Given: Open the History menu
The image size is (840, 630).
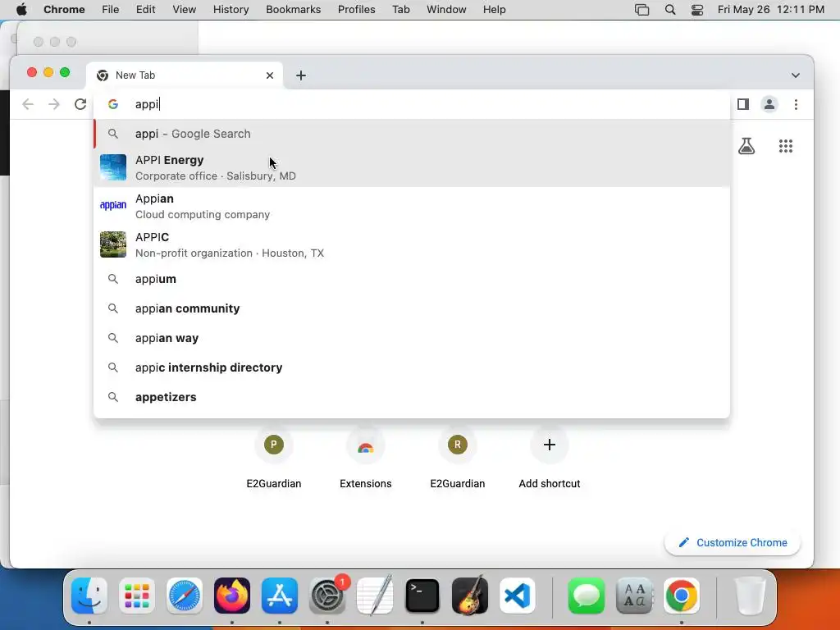Looking at the screenshot, I should 231,10.
